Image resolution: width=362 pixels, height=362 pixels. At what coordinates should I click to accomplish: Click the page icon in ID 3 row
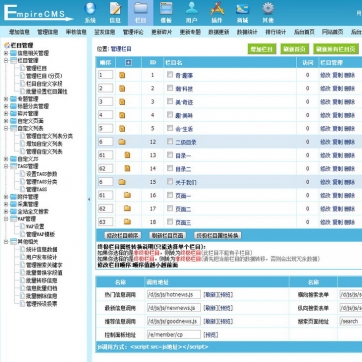(122, 102)
